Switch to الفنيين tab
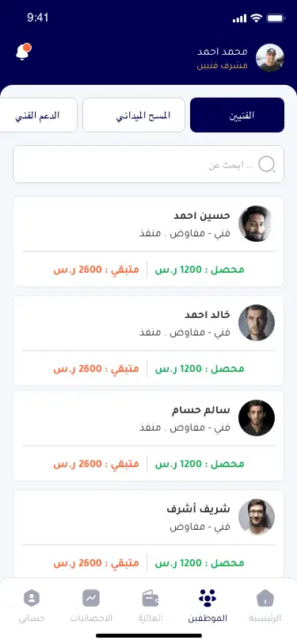 pos(237,115)
